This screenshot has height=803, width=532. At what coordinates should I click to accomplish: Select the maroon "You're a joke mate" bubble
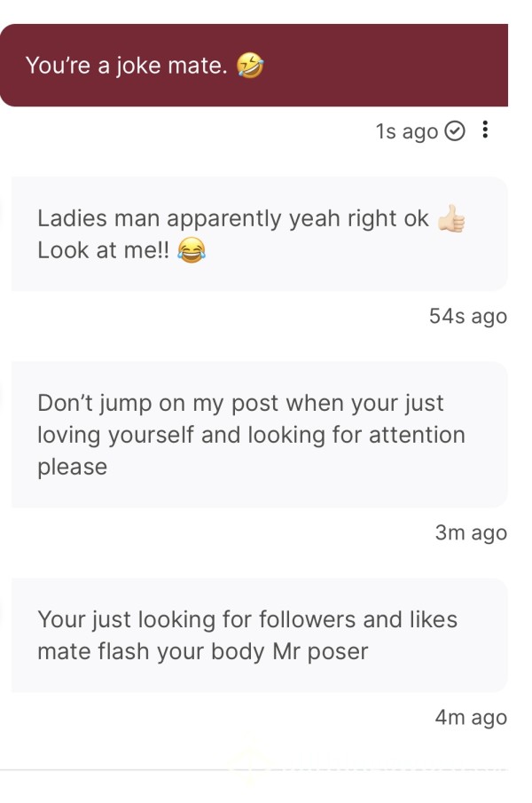coord(254,65)
